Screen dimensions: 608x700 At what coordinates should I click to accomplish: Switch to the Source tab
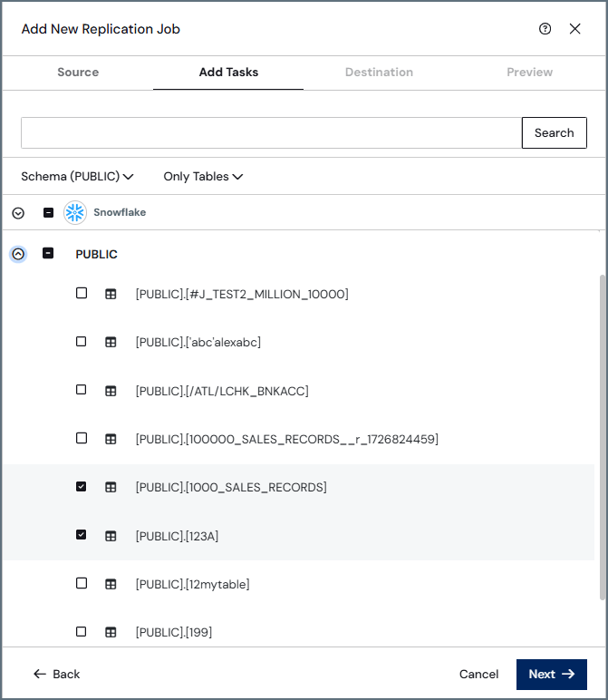point(78,73)
